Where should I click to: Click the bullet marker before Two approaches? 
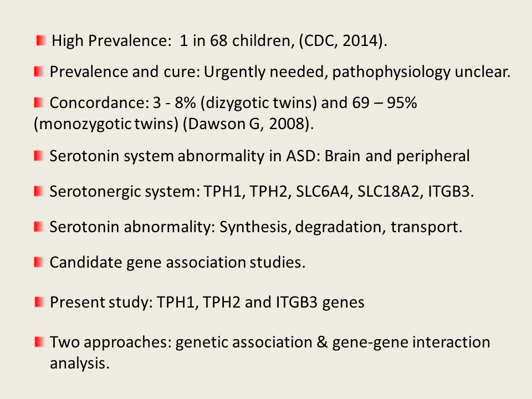coord(39,342)
